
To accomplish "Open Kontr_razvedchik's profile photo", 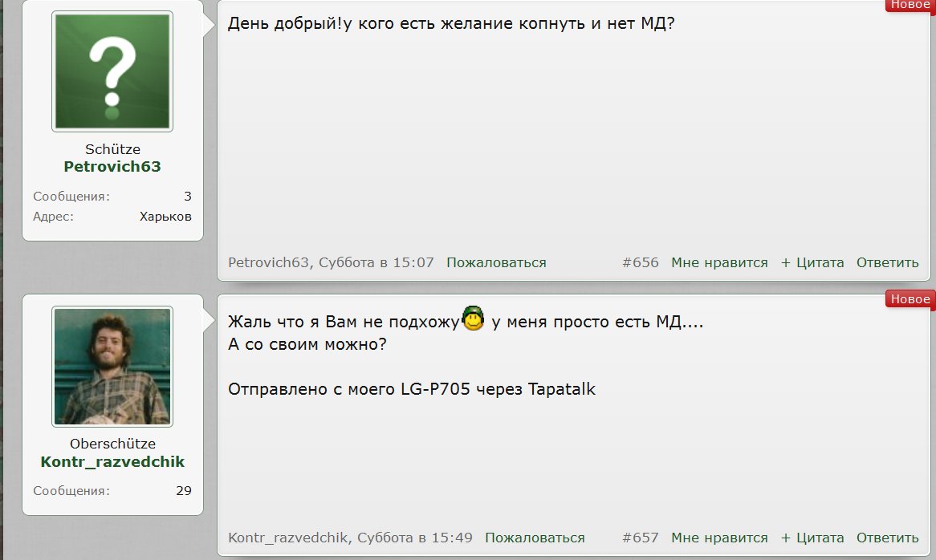I will coord(112,366).
